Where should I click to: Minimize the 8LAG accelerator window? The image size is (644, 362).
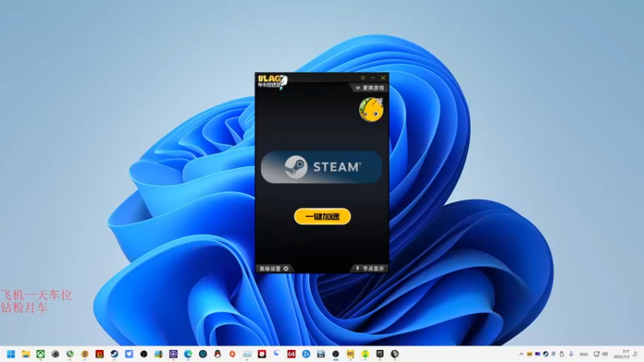click(x=373, y=77)
